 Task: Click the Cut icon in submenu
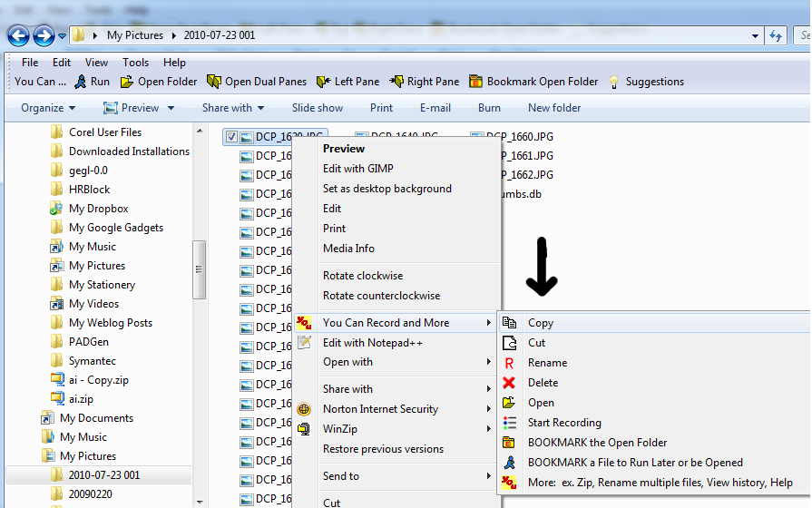[x=510, y=343]
